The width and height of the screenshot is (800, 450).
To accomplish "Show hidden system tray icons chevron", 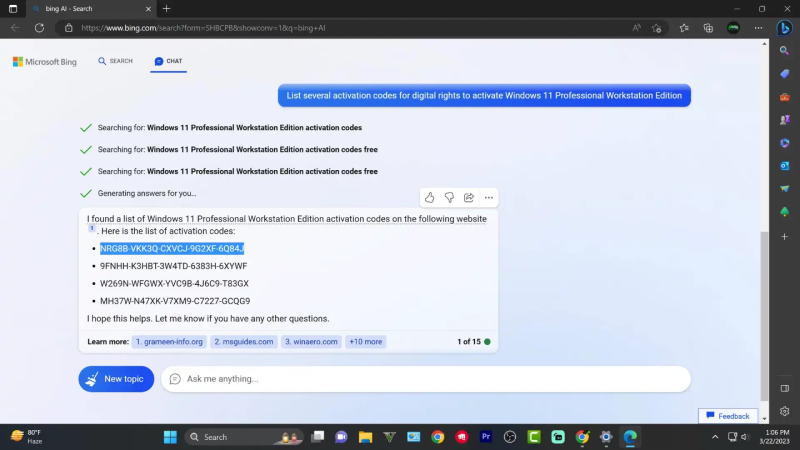I will 715,437.
